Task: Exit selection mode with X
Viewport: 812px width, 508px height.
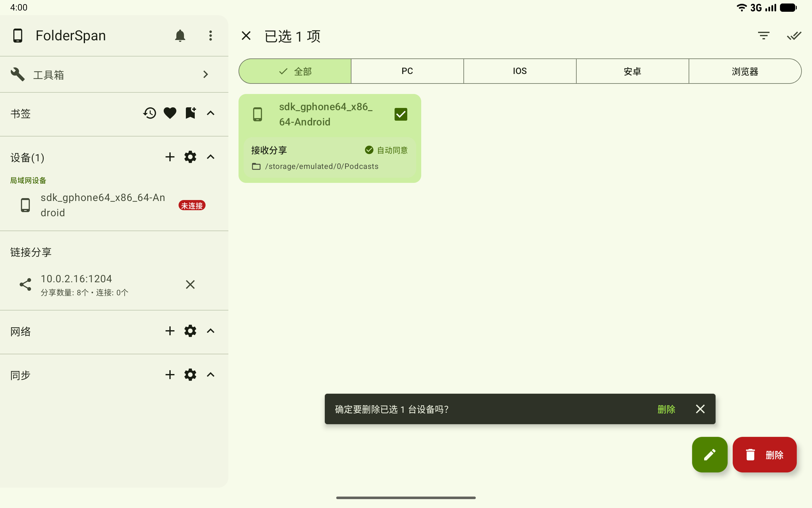Action: click(246, 35)
